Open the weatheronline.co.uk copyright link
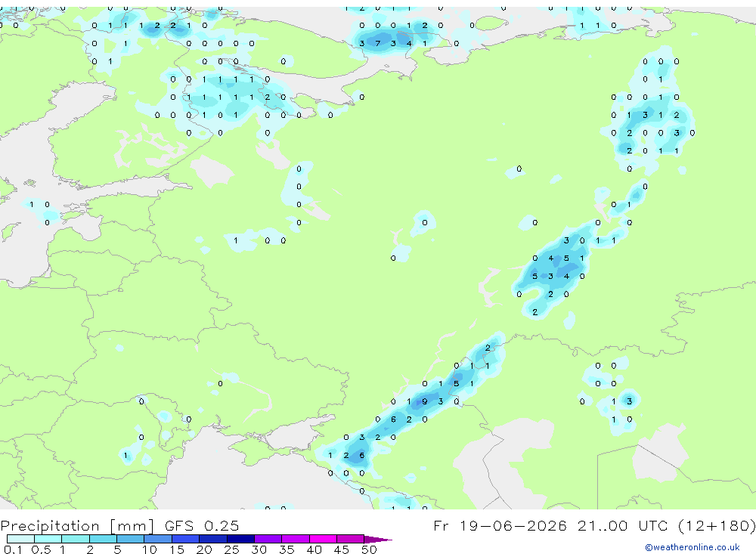 (692, 547)
